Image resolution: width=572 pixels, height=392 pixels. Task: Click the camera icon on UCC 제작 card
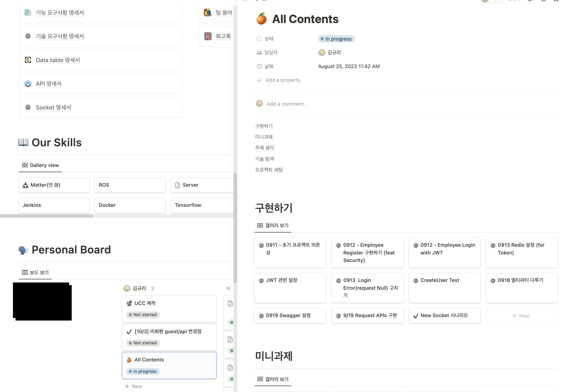(x=129, y=303)
